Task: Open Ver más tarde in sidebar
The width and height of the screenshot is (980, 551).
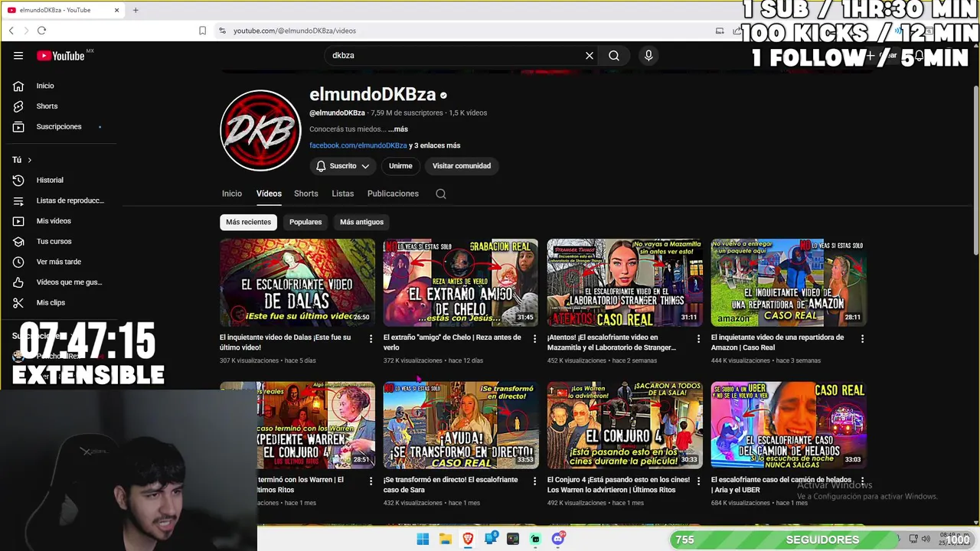Action: tap(58, 262)
